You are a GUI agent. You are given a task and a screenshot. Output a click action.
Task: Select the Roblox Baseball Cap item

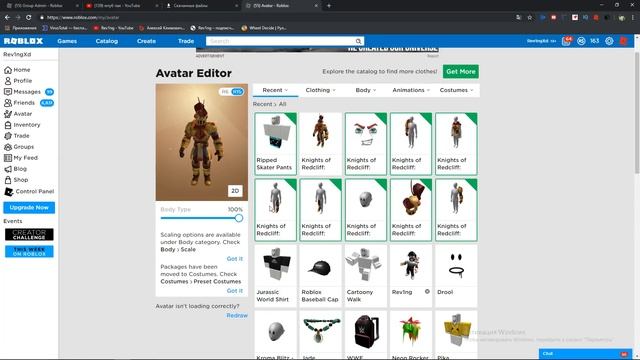coord(320,276)
